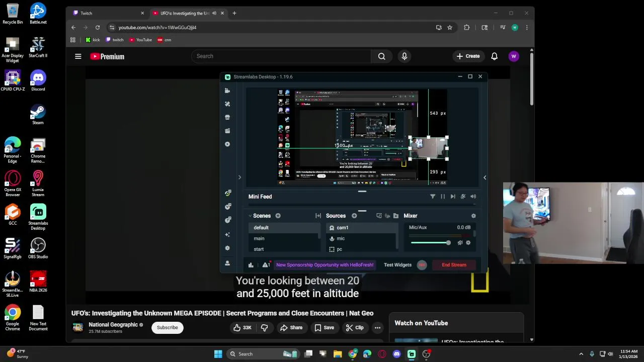Open the kick bookmark

[93, 40]
